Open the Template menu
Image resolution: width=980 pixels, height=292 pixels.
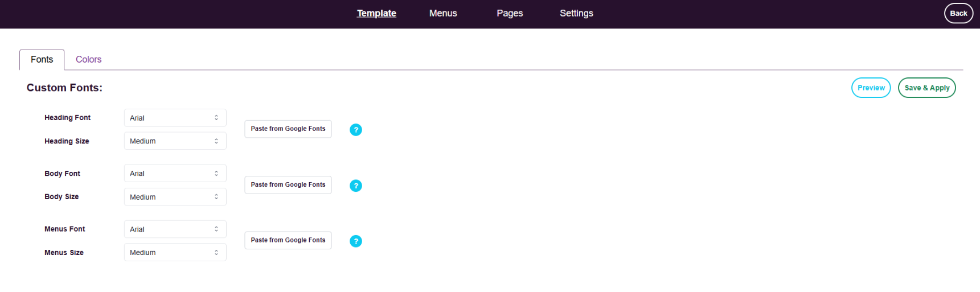[x=376, y=13]
